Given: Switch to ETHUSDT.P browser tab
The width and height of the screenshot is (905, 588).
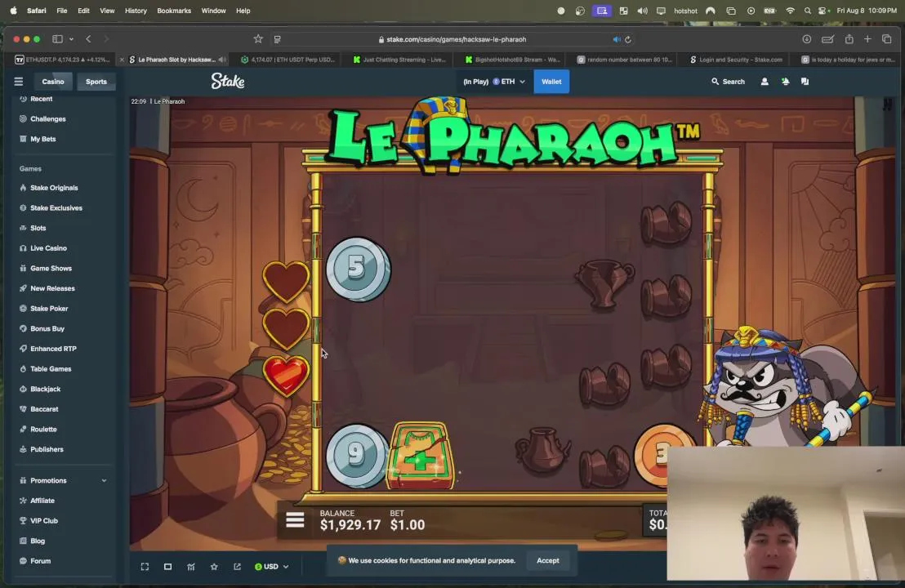Looking at the screenshot, I should pos(64,60).
